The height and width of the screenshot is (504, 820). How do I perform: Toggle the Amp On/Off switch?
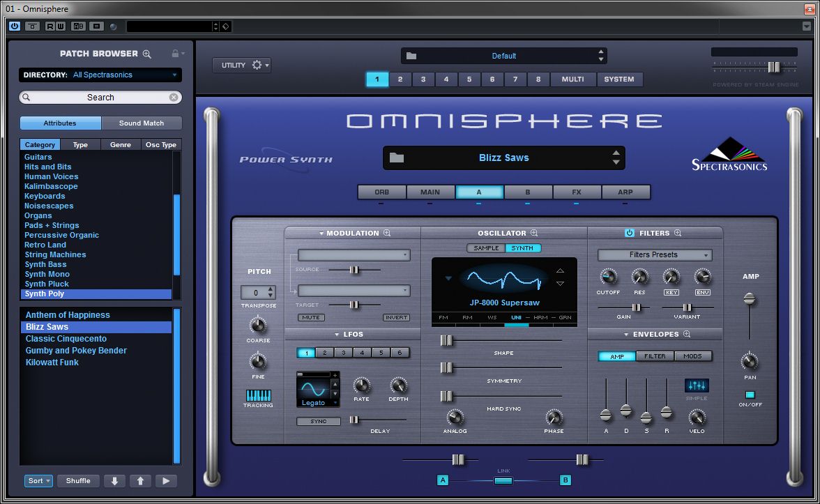tap(750, 395)
